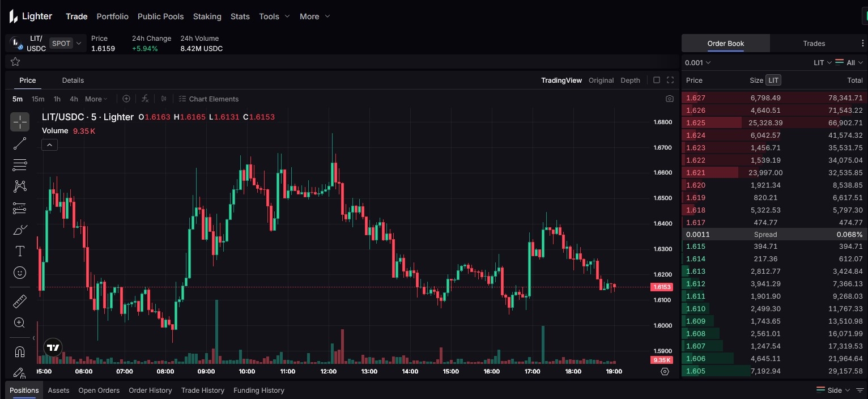868x399 pixels.
Task: Open Chart Elements settings
Action: pos(209,99)
